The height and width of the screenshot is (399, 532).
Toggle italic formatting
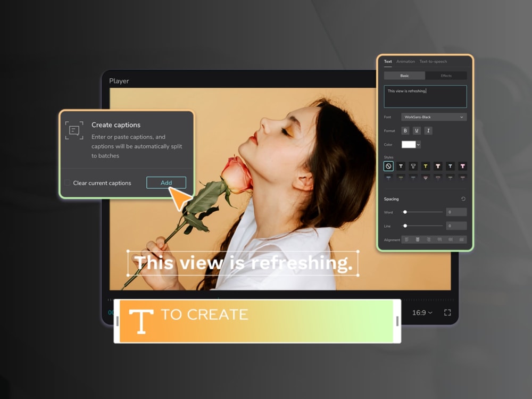coord(428,131)
